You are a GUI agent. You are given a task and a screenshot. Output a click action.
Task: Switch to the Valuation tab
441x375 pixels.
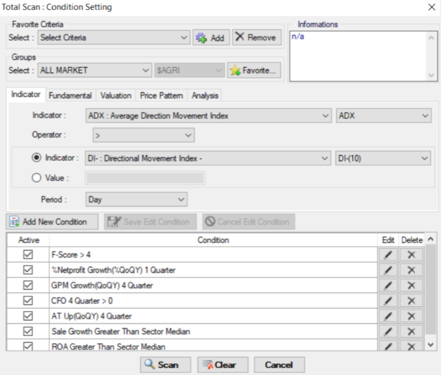116,96
